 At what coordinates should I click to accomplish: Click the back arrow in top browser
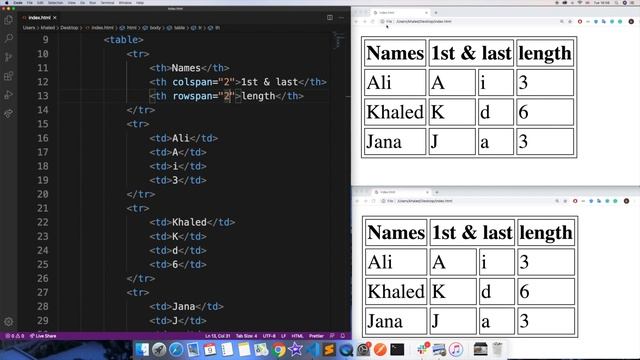click(x=356, y=21)
